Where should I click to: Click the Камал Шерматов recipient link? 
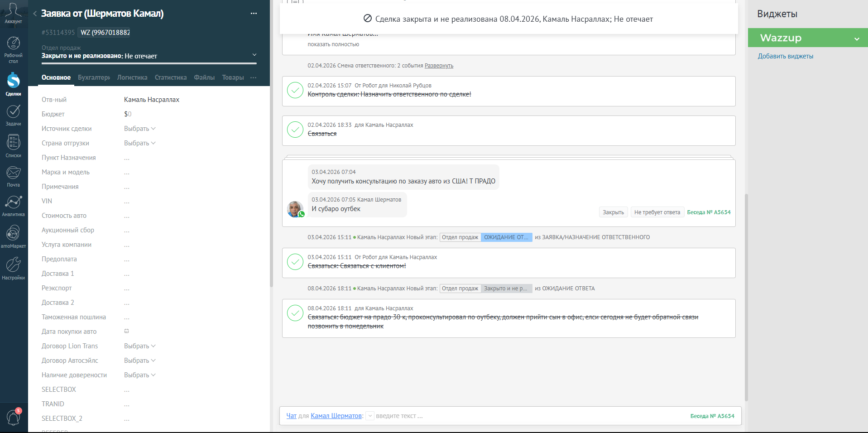336,416
